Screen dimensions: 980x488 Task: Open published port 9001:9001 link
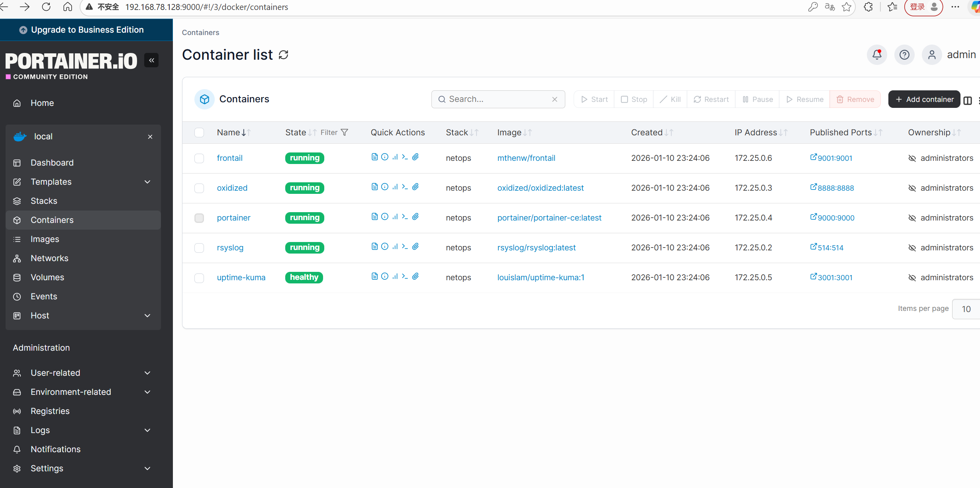[831, 158]
